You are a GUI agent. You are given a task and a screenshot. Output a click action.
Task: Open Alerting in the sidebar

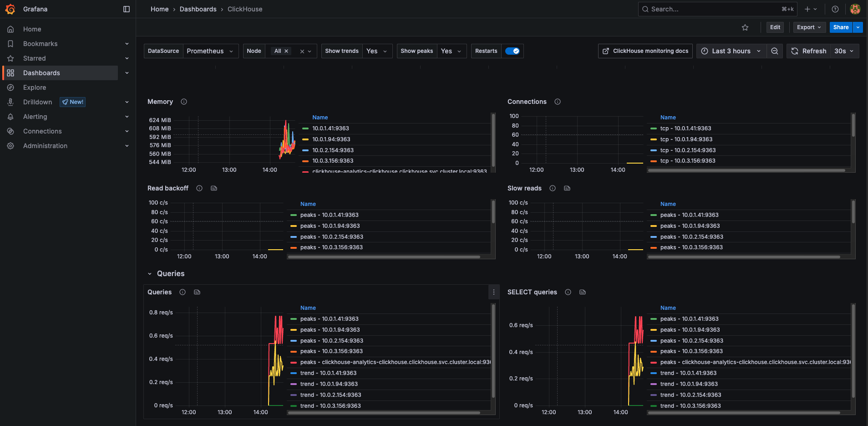pyautogui.click(x=35, y=117)
